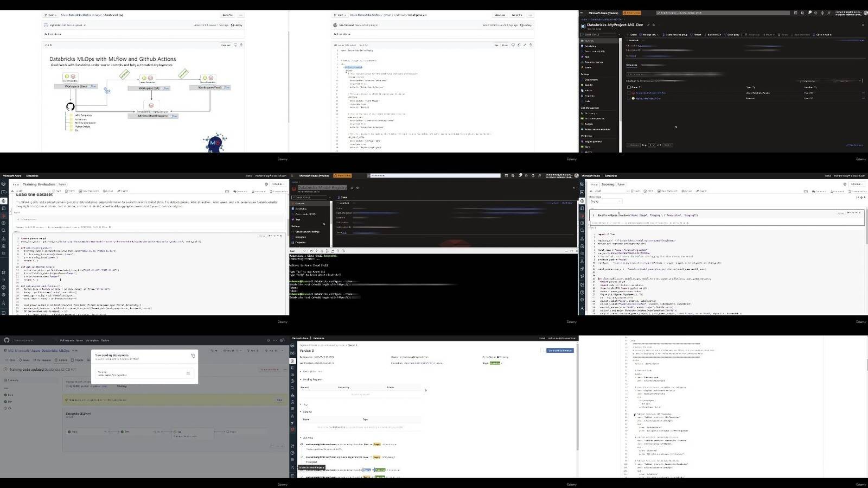Click edit pencil icon on the YAML file
868x488 pixels.
(525, 45)
